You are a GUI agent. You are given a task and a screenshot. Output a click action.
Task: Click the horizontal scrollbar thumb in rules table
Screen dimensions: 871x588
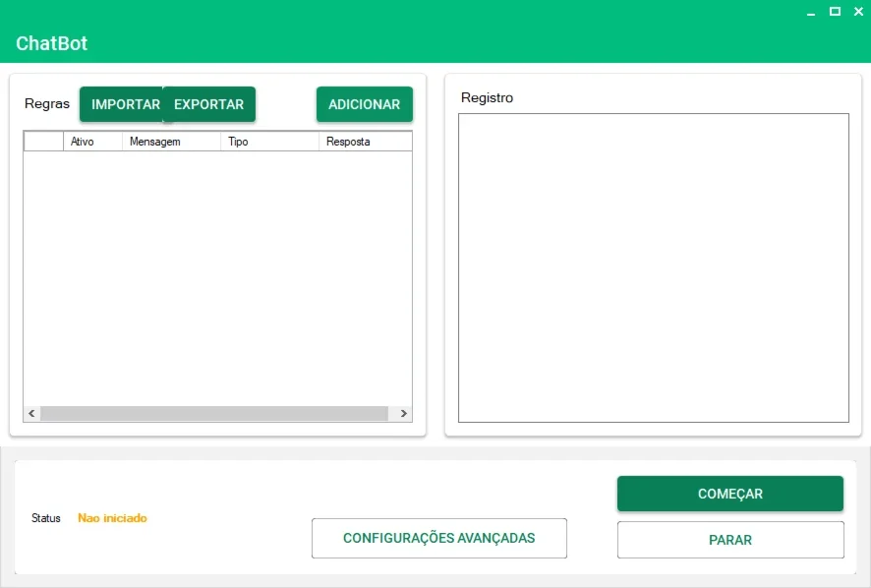[214, 414]
